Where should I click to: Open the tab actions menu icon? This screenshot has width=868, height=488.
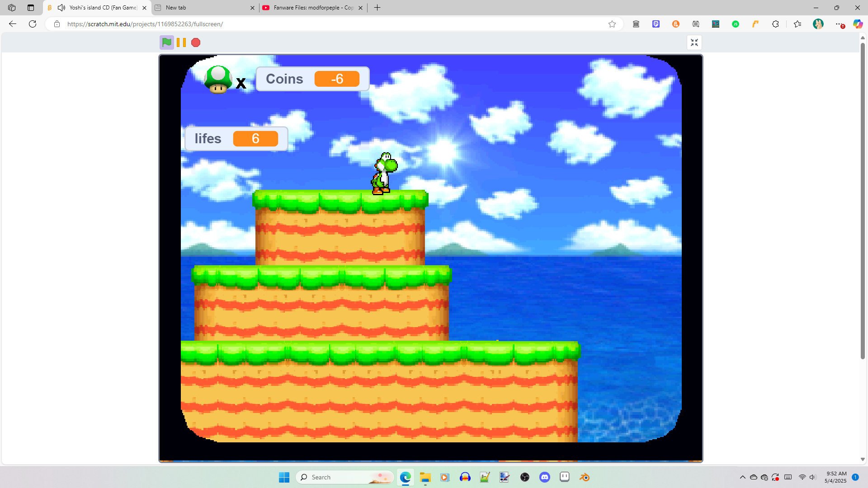[x=31, y=8]
